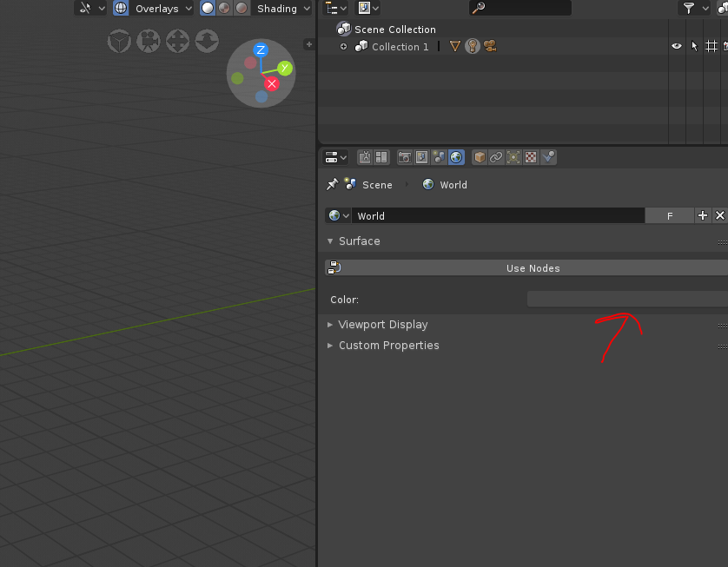This screenshot has width=728, height=567.
Task: Open the Workspace properties tab
Action: (x=381, y=158)
